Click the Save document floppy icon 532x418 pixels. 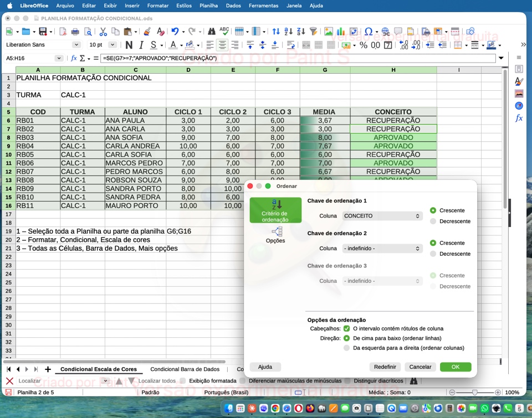(x=43, y=32)
